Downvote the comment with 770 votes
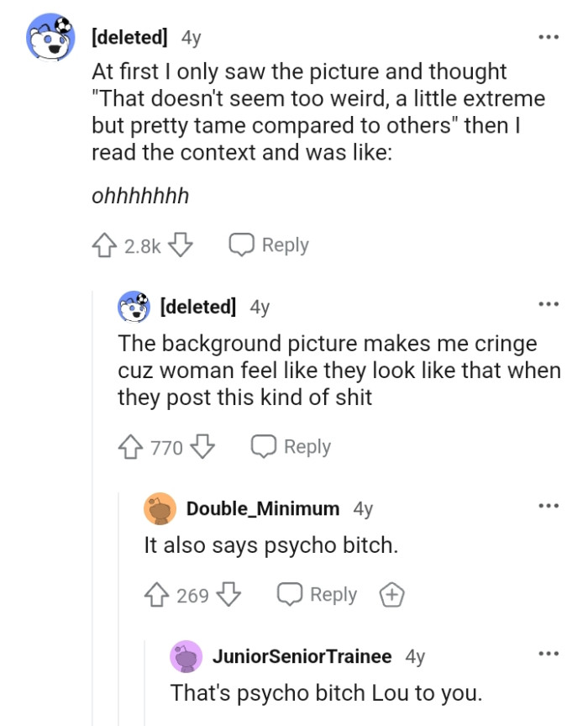 tap(202, 447)
